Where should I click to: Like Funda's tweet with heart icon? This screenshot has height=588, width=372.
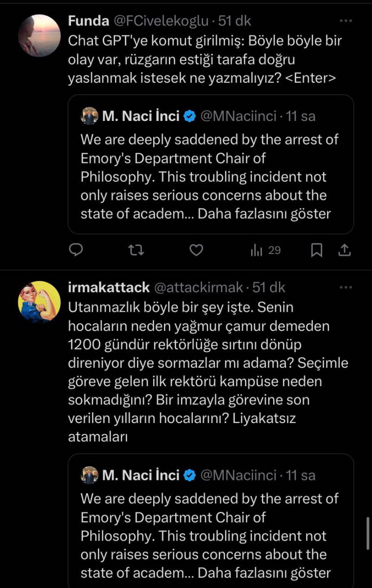(x=196, y=250)
